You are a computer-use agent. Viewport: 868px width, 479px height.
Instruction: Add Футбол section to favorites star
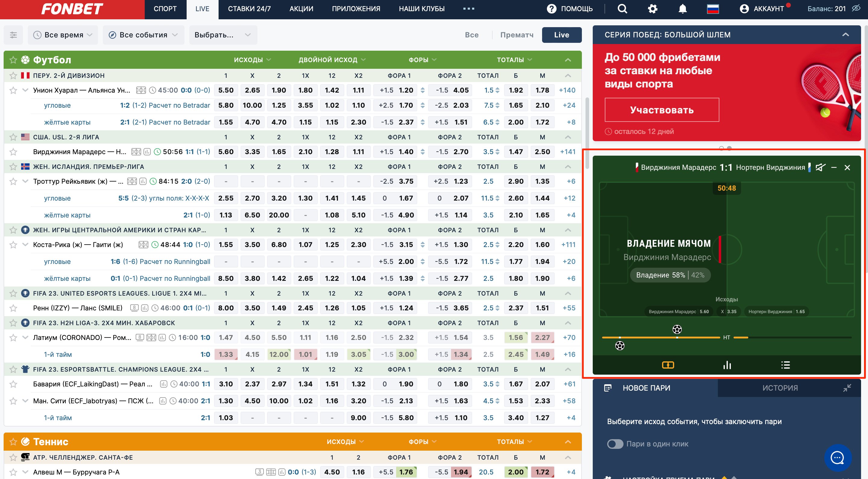click(13, 60)
